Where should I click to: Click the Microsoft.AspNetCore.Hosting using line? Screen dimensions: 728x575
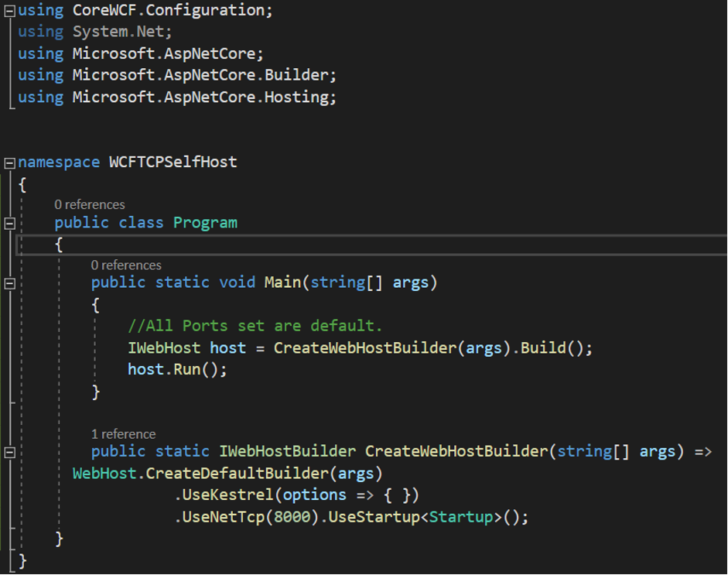[178, 97]
